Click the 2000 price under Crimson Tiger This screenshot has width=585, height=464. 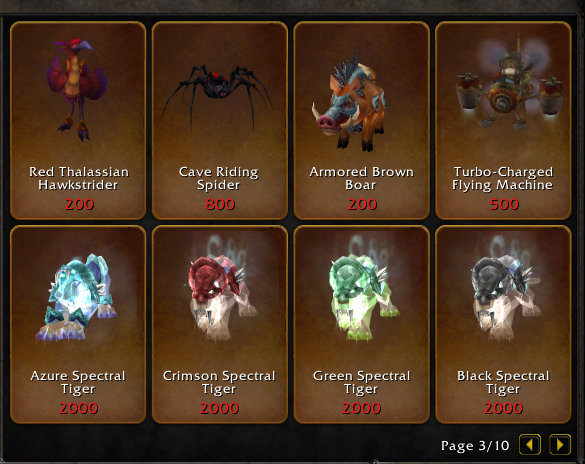click(219, 408)
